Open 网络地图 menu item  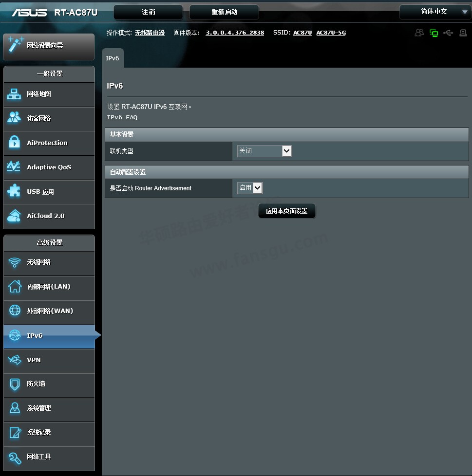click(x=49, y=94)
